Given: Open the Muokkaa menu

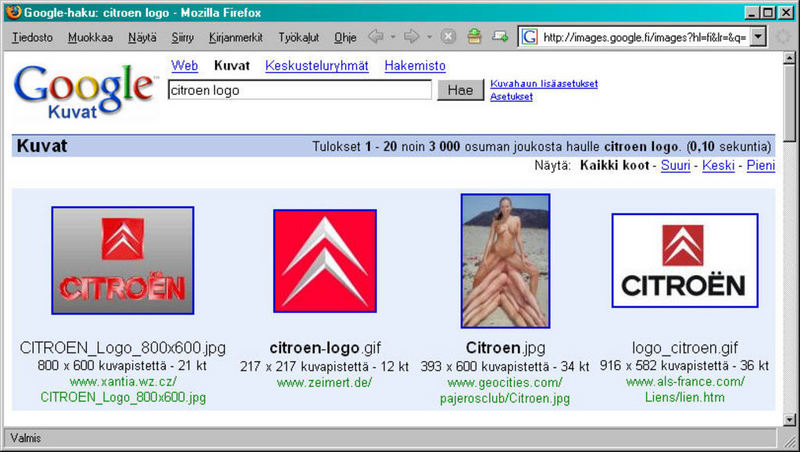Looking at the screenshot, I should coord(90,37).
